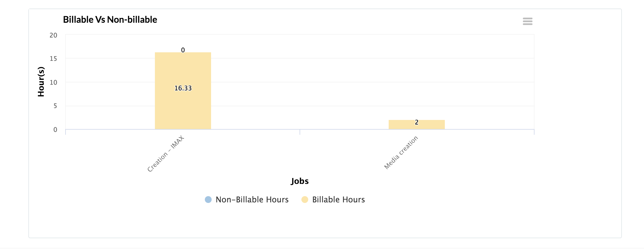Select the Creation – IMAX billable bar

click(x=183, y=108)
